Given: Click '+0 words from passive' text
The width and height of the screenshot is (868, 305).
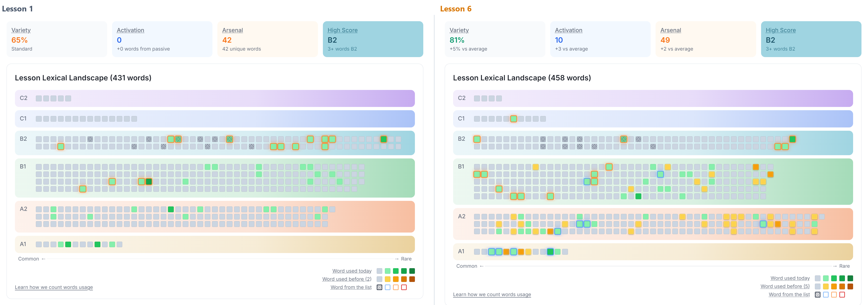Looking at the screenshot, I should point(143,49).
